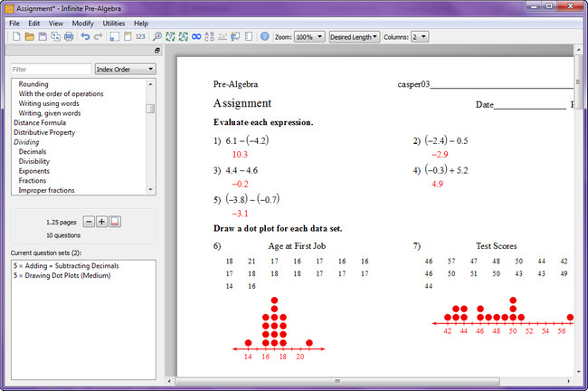The height and width of the screenshot is (391, 588).
Task: Open the Modify menu
Action: click(x=83, y=24)
